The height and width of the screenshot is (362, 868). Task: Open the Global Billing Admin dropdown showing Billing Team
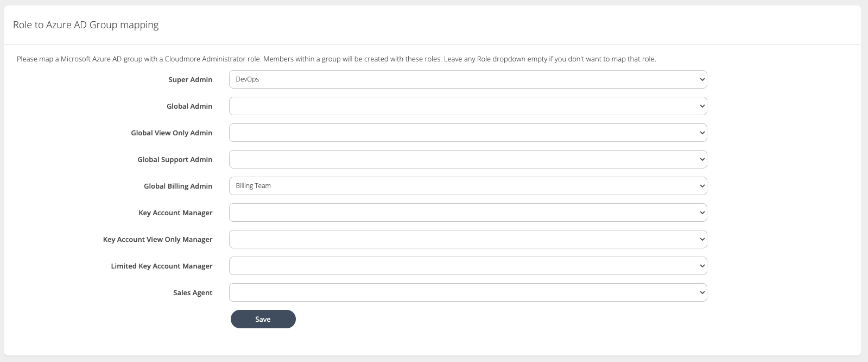point(468,186)
